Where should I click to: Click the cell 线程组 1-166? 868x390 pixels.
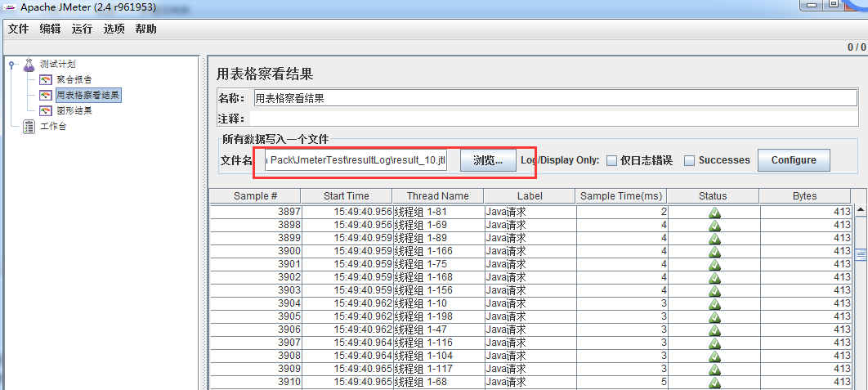(x=438, y=251)
